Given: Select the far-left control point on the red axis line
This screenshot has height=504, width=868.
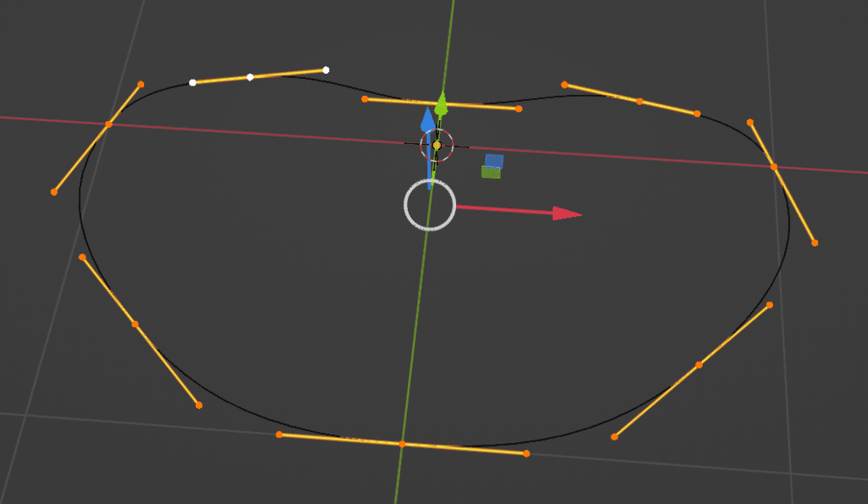Looking at the screenshot, I should [x=108, y=125].
